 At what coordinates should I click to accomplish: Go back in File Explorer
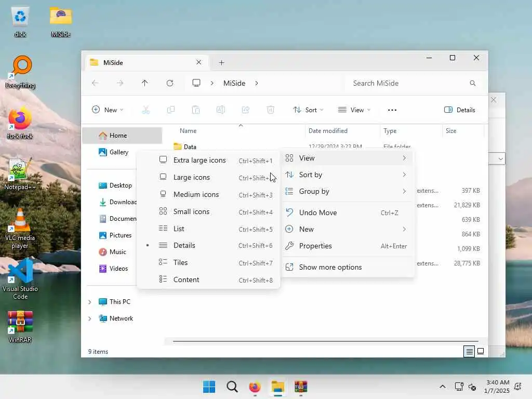(x=96, y=83)
